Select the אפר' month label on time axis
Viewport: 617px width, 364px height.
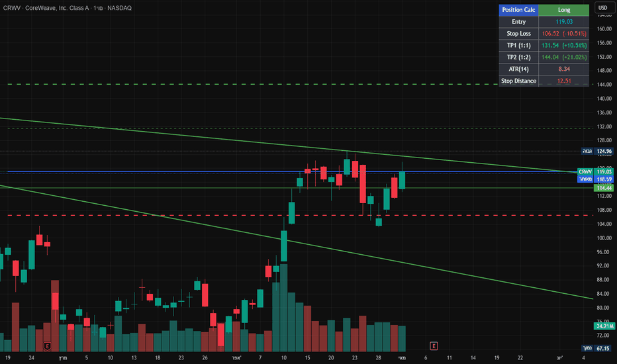pyautogui.click(x=236, y=357)
